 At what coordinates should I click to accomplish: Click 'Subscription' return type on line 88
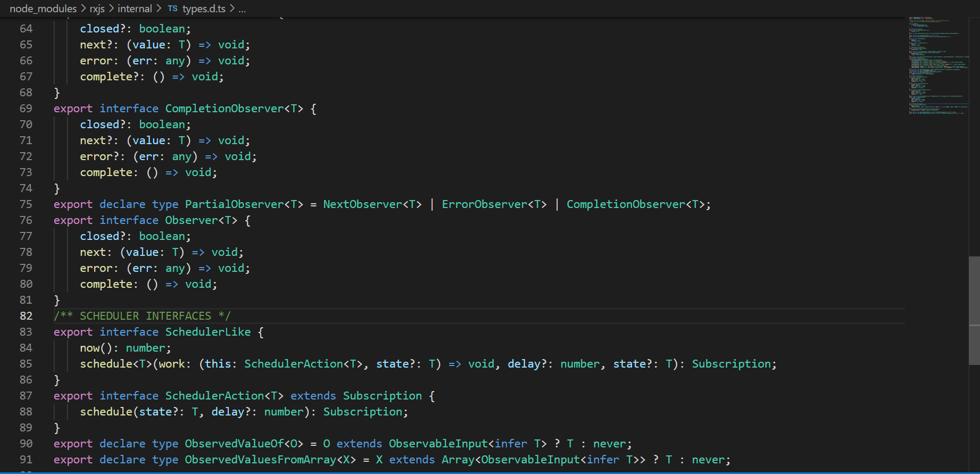pyautogui.click(x=362, y=412)
